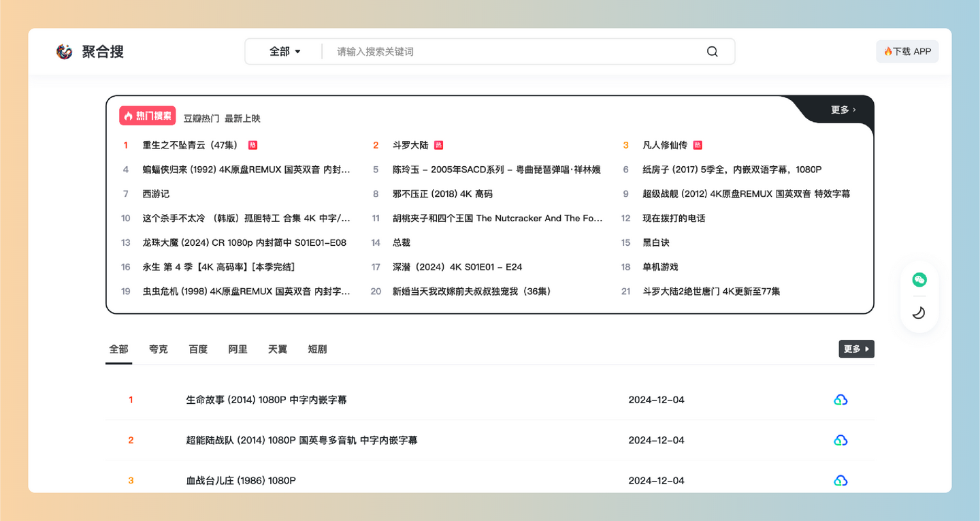
Task: Open cloud link for 超能陆战队 (2014)
Action: (x=840, y=441)
